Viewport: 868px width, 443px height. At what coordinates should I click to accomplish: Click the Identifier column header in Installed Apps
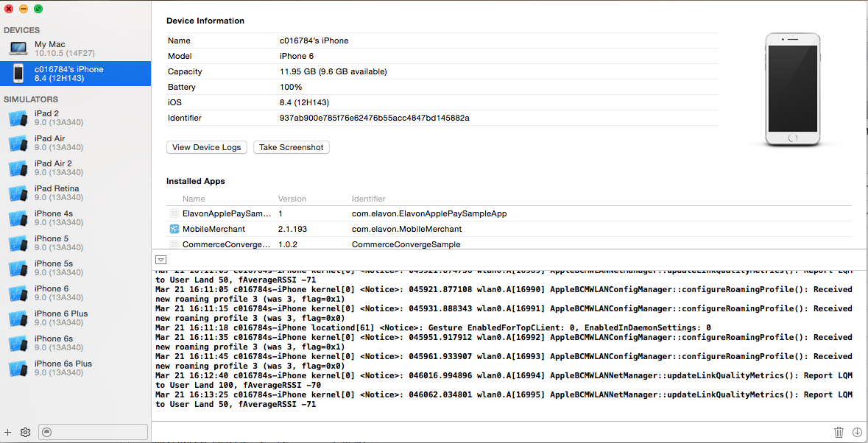pyautogui.click(x=369, y=199)
